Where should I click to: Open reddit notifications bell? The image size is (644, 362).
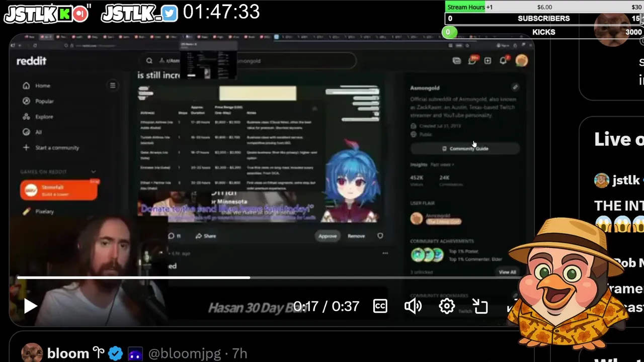(x=503, y=61)
